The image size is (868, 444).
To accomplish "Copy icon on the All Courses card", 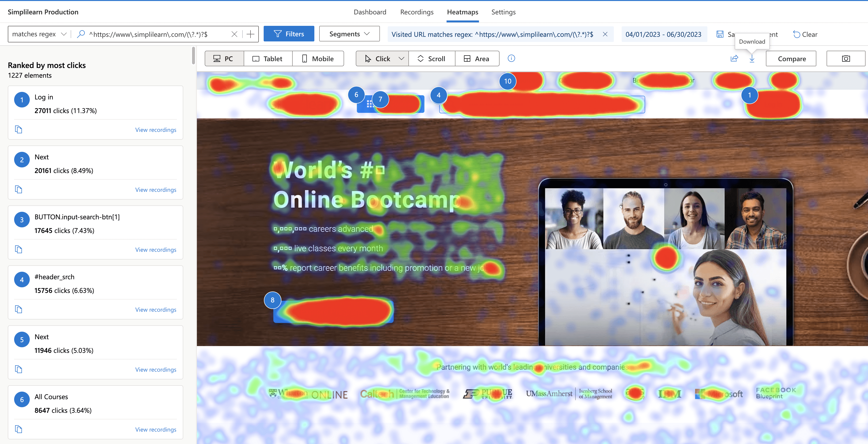I will (19, 429).
